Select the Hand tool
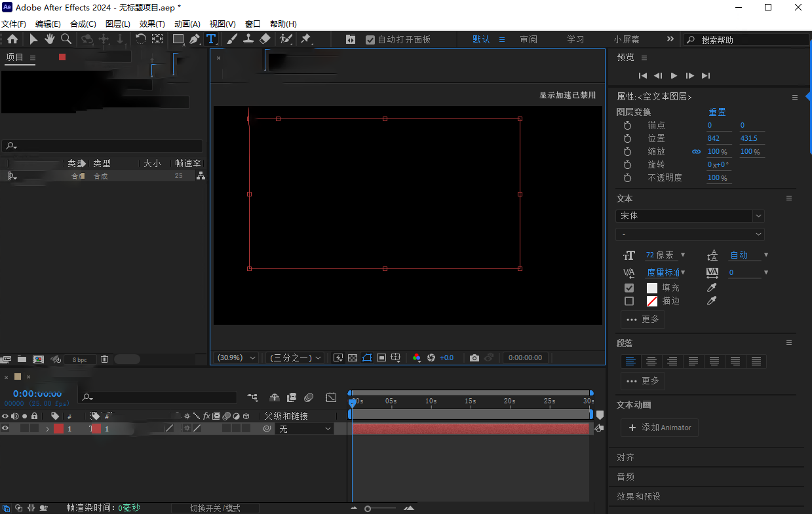812x514 pixels. [50, 39]
